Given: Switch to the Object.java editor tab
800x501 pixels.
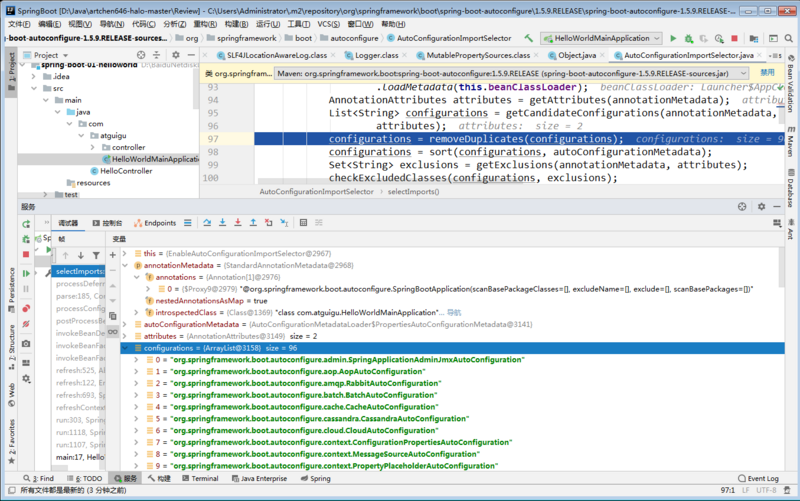Looking at the screenshot, I should point(577,55).
